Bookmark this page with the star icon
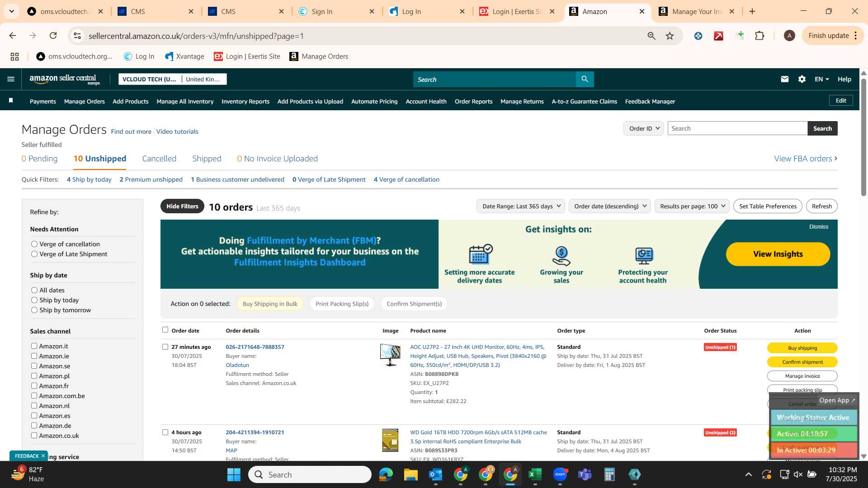The height and width of the screenshot is (488, 868). (670, 36)
